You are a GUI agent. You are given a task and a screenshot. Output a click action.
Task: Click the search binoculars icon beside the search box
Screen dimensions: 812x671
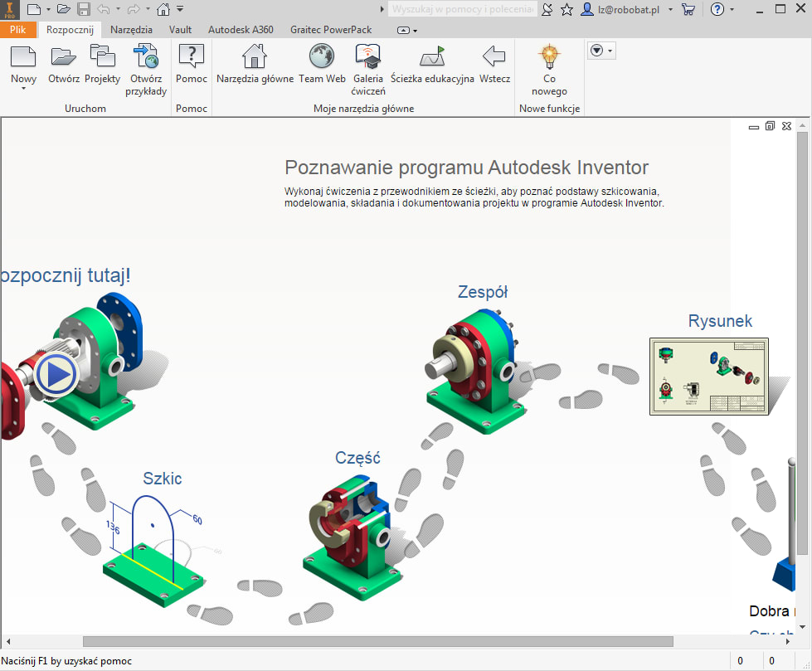click(547, 9)
